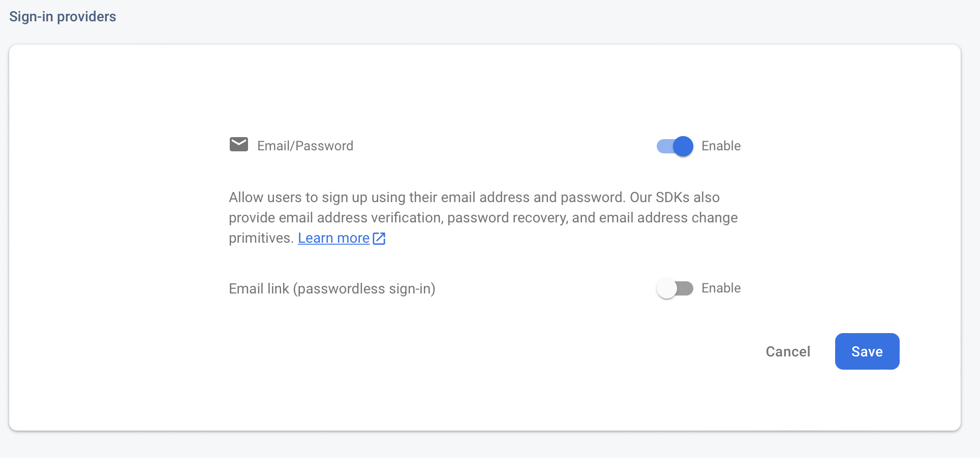Image resolution: width=980 pixels, height=458 pixels.
Task: Click the "Our SDKs also" text in description
Action: point(675,197)
